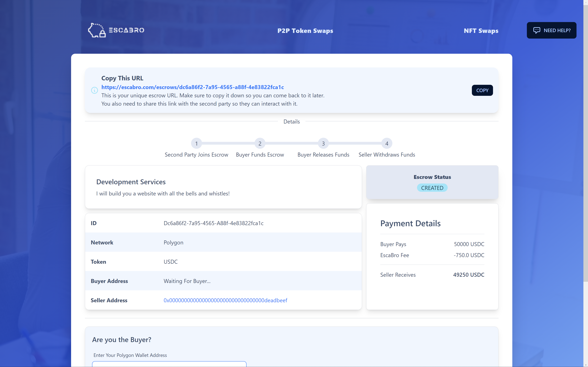
Task: Click the Development Services heading
Action: click(131, 182)
